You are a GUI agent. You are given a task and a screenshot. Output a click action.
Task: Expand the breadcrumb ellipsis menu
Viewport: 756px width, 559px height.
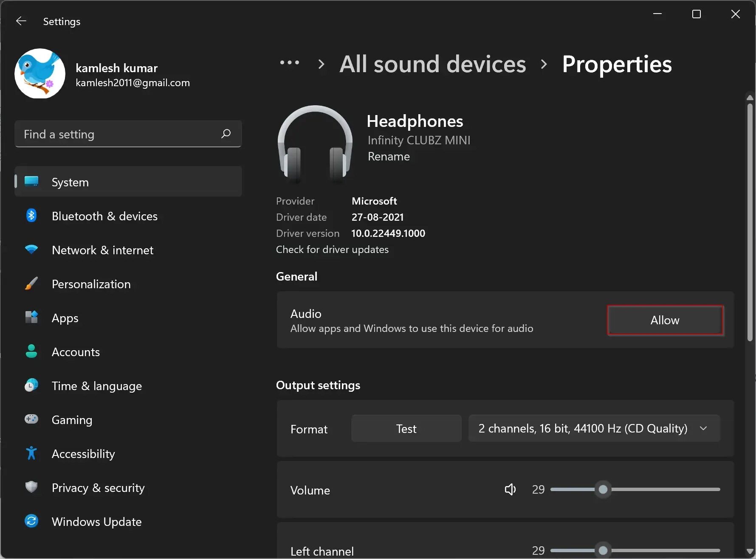(x=290, y=63)
